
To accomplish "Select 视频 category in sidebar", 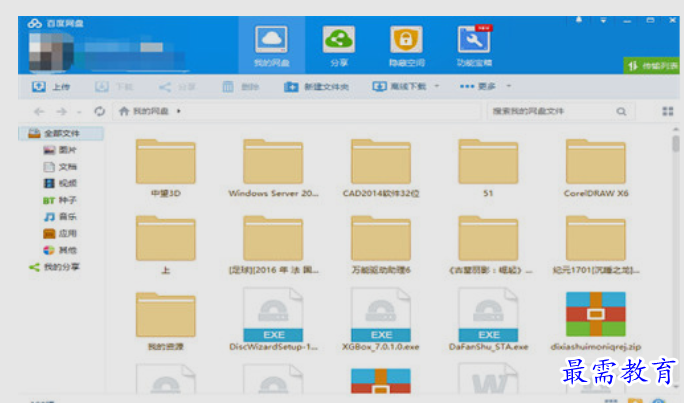I will click(61, 183).
